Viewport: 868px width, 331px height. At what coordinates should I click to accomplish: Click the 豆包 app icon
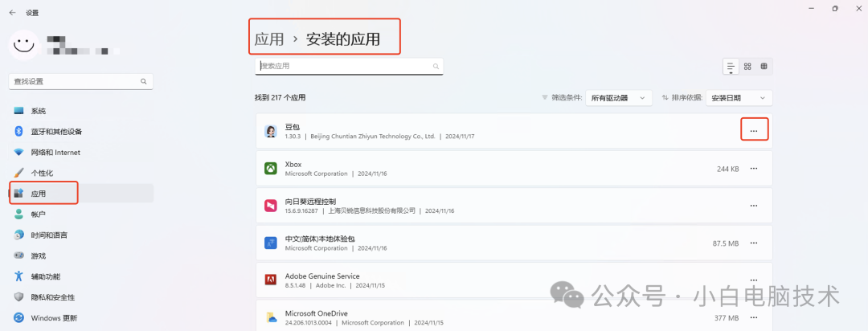tap(271, 131)
